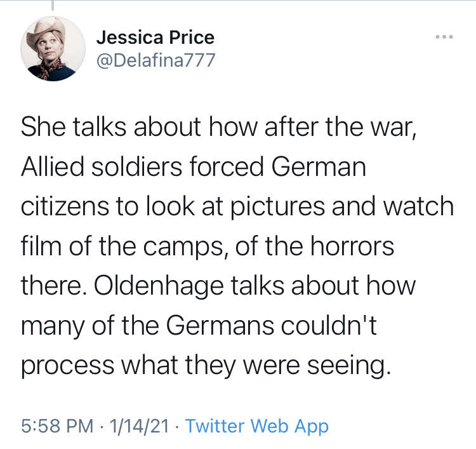Visit the @Delafina777 handle
This screenshot has width=476, height=449.
click(x=155, y=60)
